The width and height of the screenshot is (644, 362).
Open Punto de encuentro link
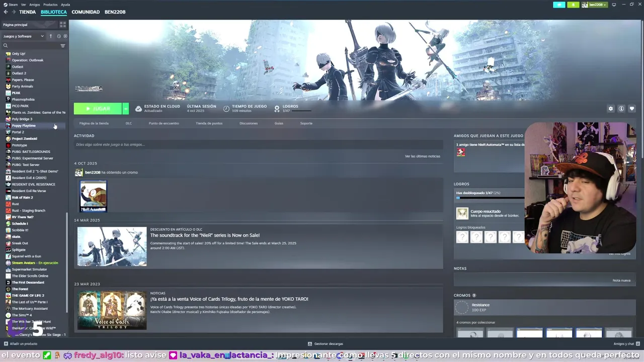(164, 123)
